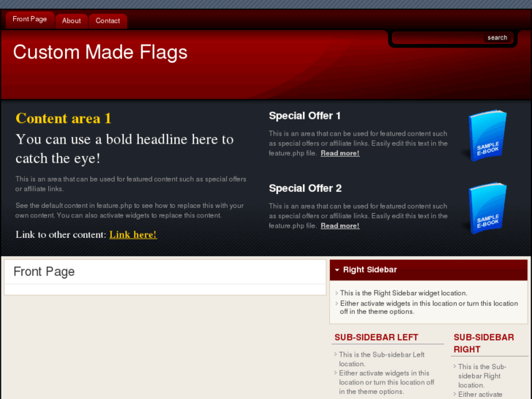Screen dimensions: 532x399
Task: Open the Contact navigation tab
Action: (108, 21)
